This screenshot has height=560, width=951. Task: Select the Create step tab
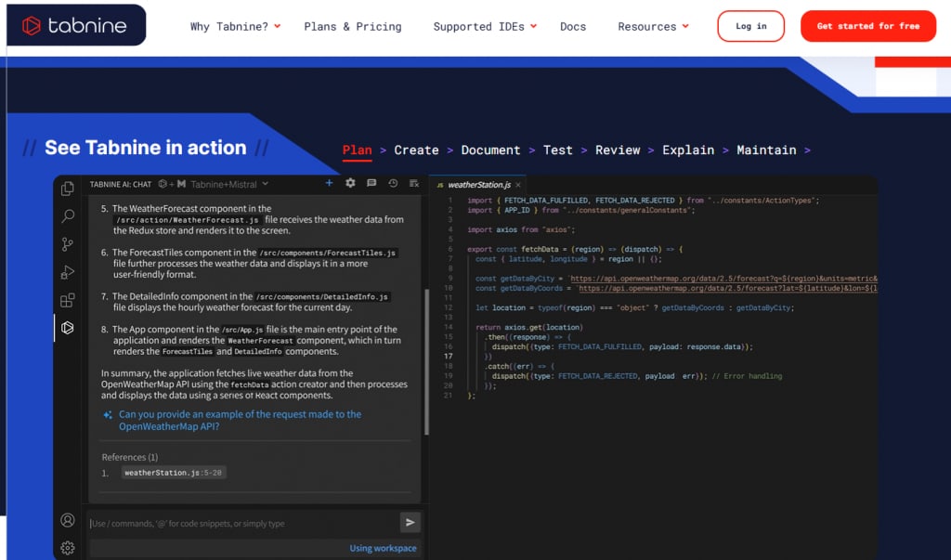(416, 150)
